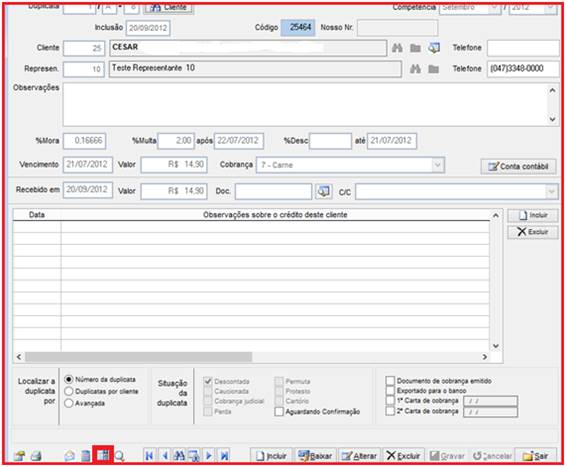Screen dimensions: 566x467
Task: Click the Gravar button
Action: (447, 456)
